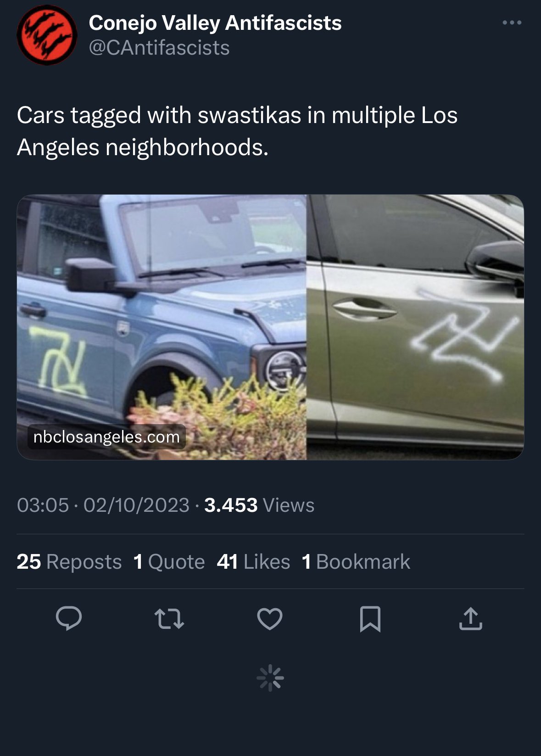Screen dimensions: 541x756
Task: Like the post with heart icon
Action: 270,618
